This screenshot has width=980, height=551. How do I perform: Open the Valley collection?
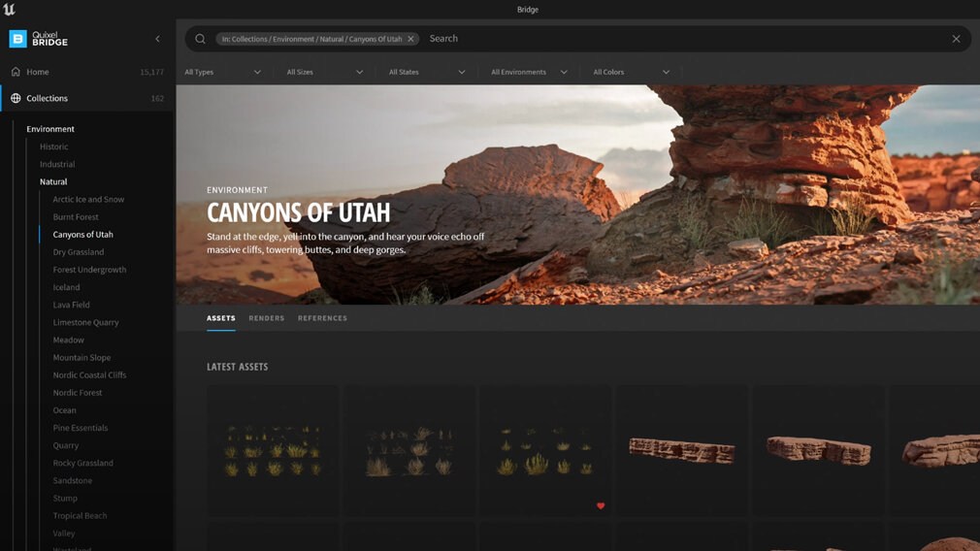click(x=64, y=533)
